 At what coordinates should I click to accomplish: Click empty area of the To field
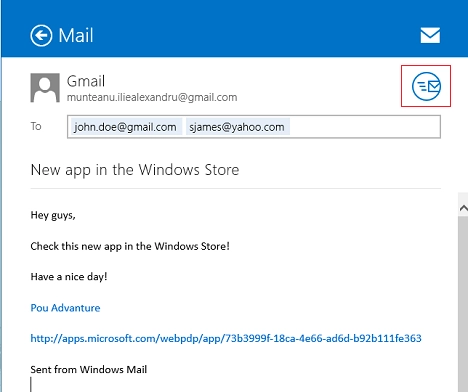[365, 127]
